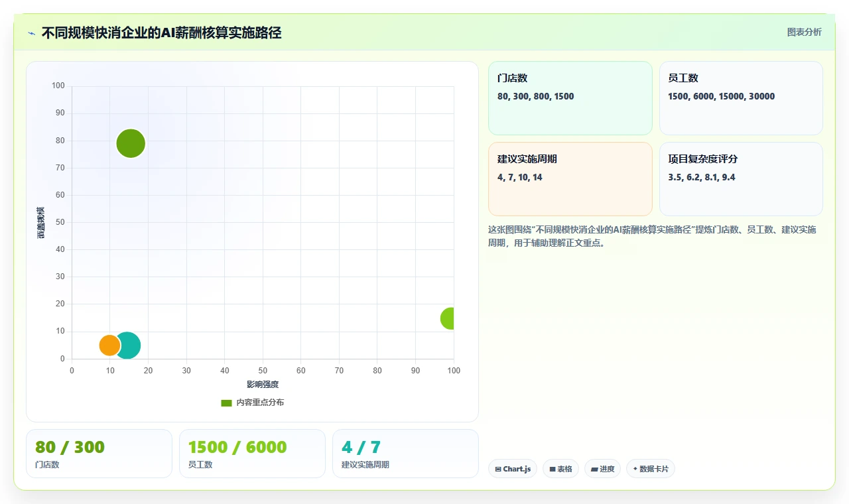Click the 进度 tag icon
The width and height of the screenshot is (849, 504).
pyautogui.click(x=594, y=469)
